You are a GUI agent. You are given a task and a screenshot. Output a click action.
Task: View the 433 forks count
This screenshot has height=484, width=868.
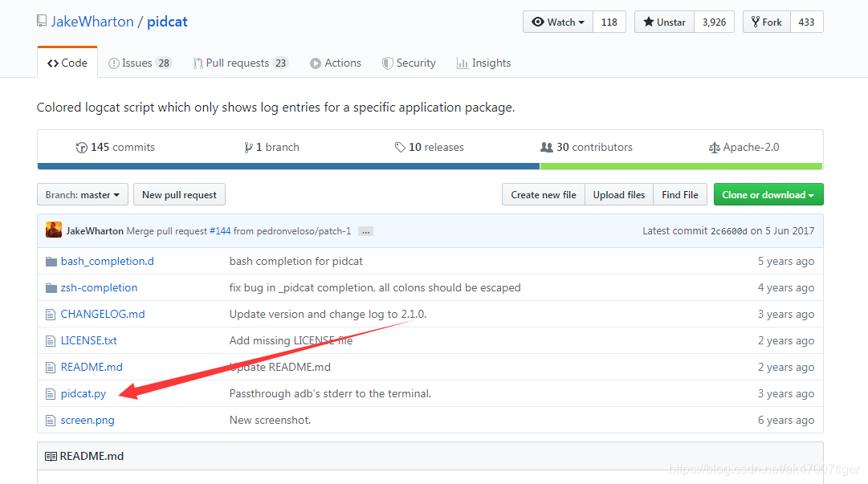click(806, 22)
